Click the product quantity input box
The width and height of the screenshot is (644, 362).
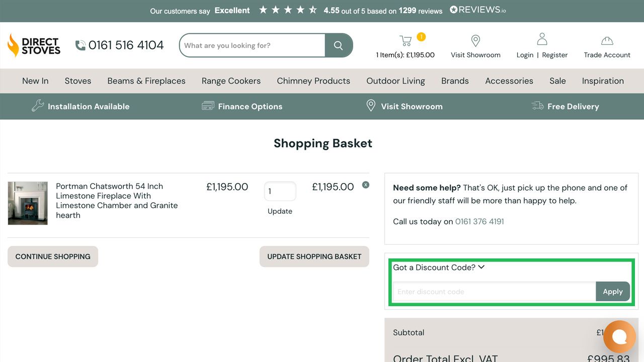pos(280,192)
